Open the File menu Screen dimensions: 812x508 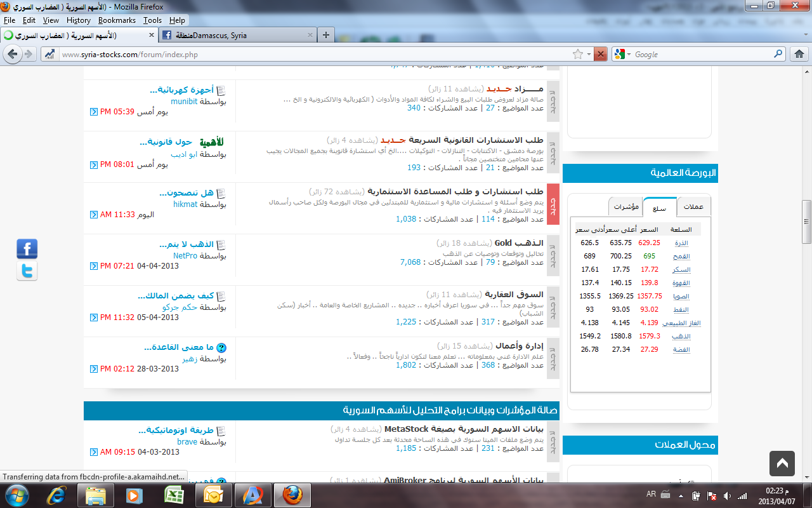coord(10,20)
